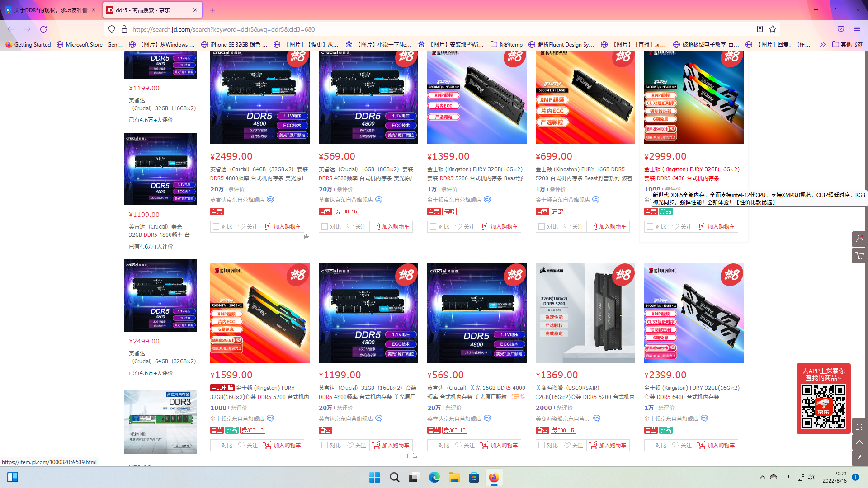The width and height of the screenshot is (868, 488).
Task: Open Windows Start menu
Action: coord(374,478)
